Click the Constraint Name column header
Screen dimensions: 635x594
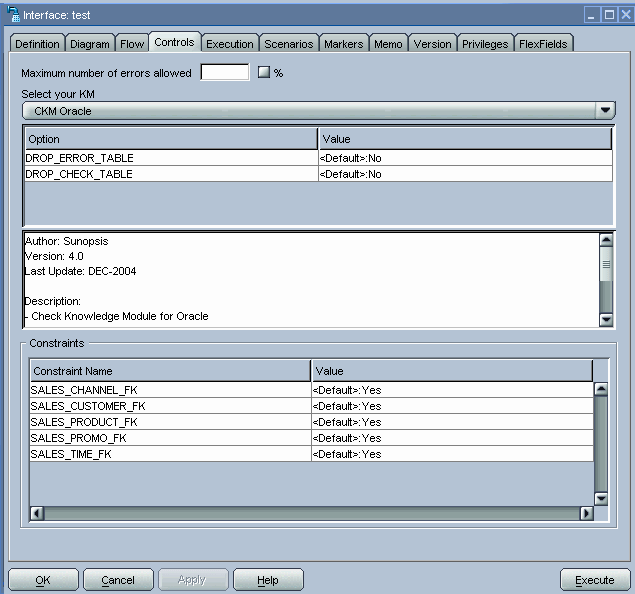[x=170, y=371]
